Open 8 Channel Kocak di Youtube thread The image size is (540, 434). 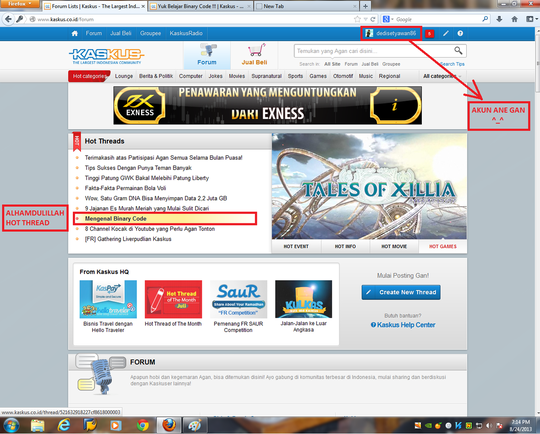[x=150, y=229]
